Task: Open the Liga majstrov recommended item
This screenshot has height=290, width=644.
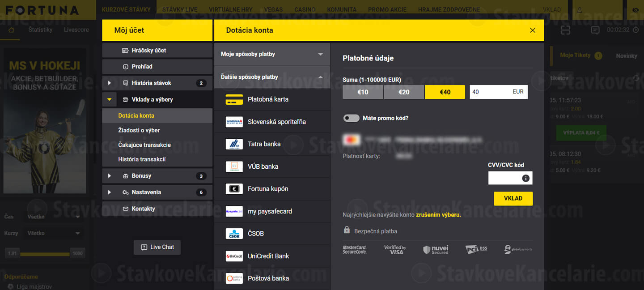Action: pyautogui.click(x=34, y=286)
